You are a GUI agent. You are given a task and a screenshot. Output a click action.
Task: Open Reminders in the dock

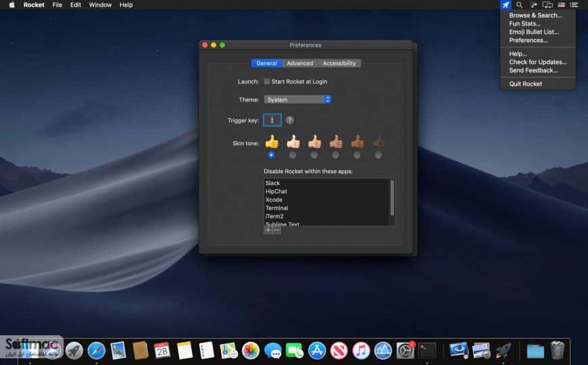tap(207, 351)
